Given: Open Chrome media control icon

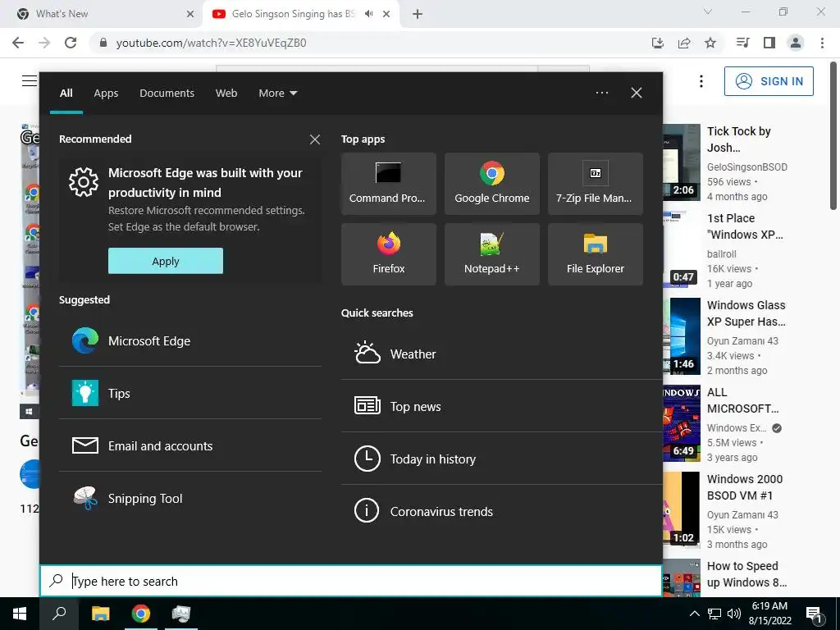Looking at the screenshot, I should [742, 43].
